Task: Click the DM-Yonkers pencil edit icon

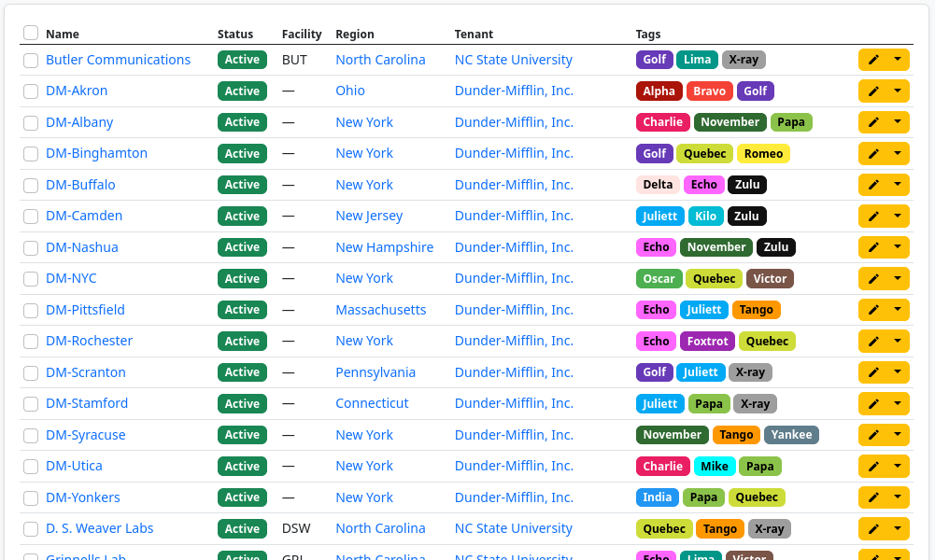Action: coord(873,497)
